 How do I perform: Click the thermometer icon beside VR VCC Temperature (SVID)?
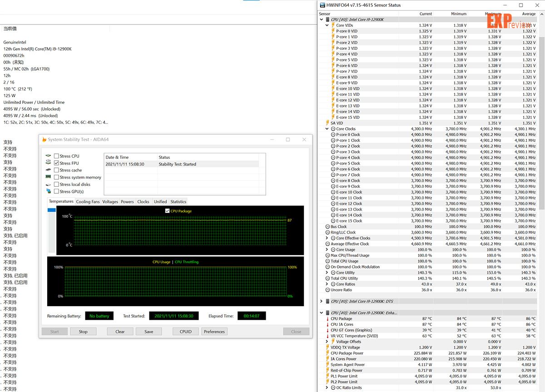(327, 336)
